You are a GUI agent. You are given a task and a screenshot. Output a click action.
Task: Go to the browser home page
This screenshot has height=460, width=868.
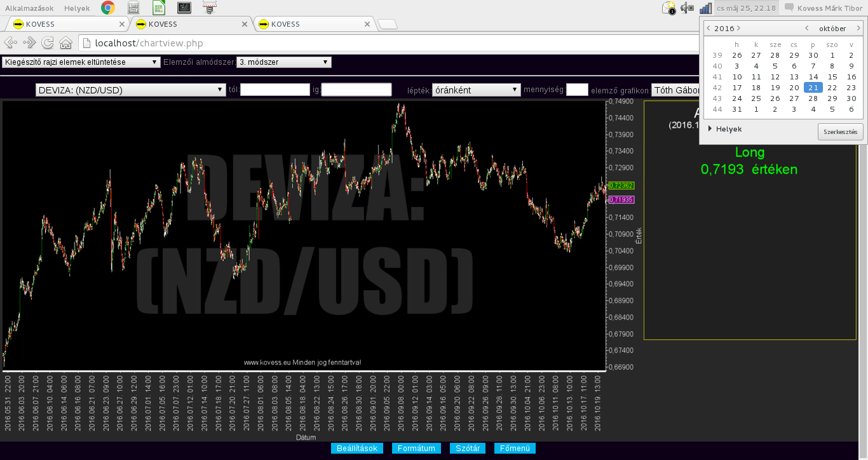(65, 43)
